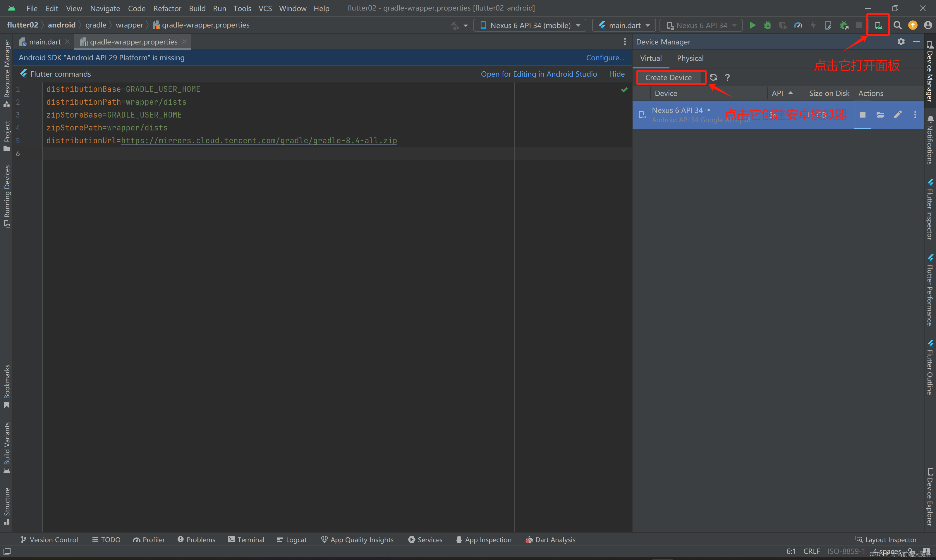Toggle Device Explorer side panel
936x560 pixels.
pyautogui.click(x=930, y=496)
